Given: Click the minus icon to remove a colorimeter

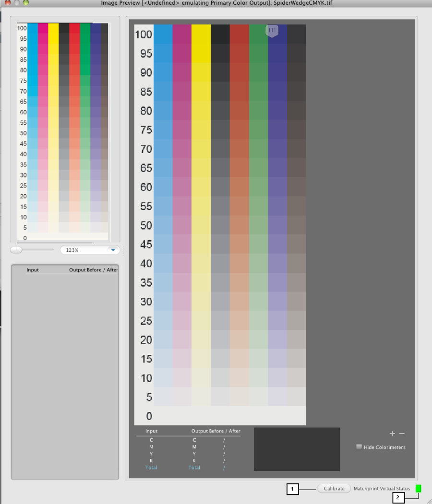Looking at the screenshot, I should tap(402, 434).
